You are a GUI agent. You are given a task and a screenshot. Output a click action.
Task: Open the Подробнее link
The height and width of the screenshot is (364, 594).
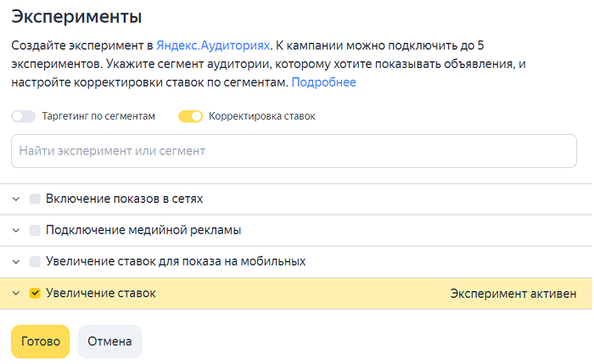[x=324, y=82]
